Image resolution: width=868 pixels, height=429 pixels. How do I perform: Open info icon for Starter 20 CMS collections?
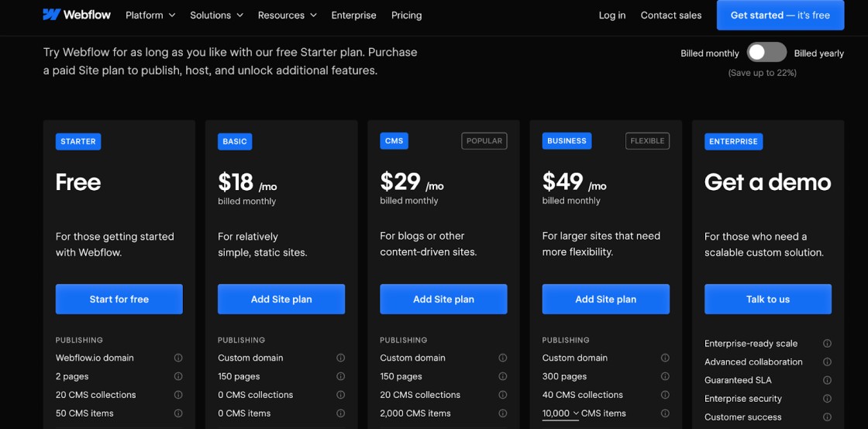coord(178,395)
